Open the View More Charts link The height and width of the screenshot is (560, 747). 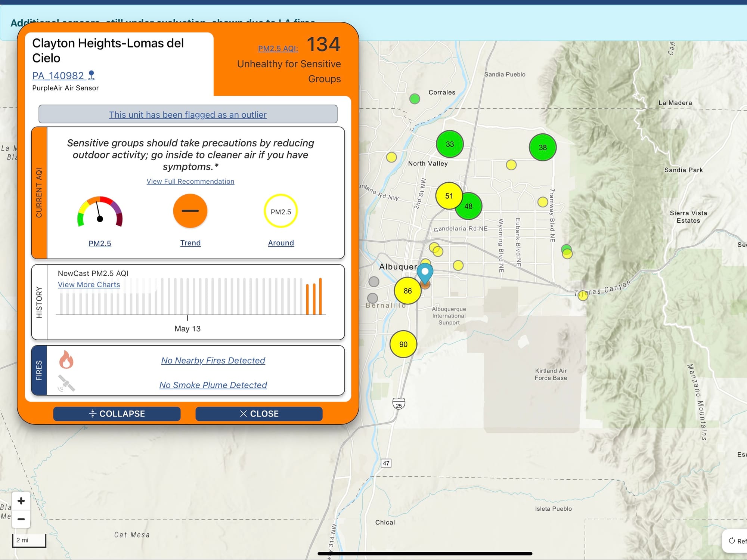point(89,285)
